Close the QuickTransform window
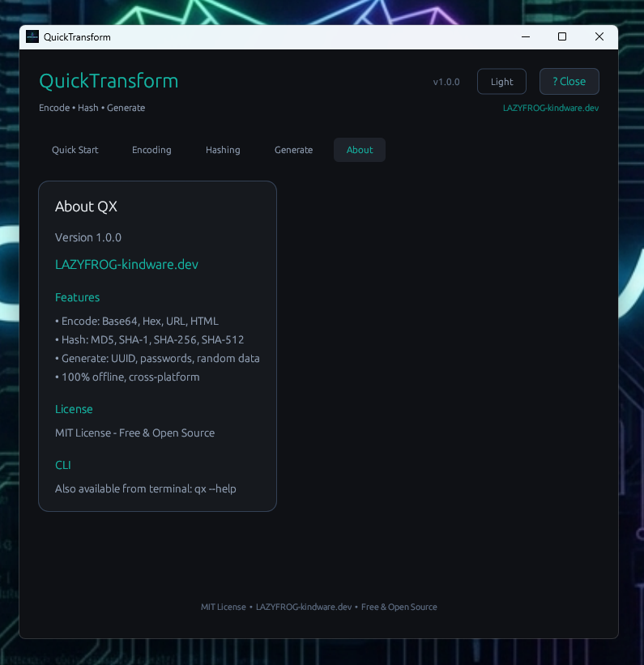The width and height of the screenshot is (644, 665). click(599, 37)
